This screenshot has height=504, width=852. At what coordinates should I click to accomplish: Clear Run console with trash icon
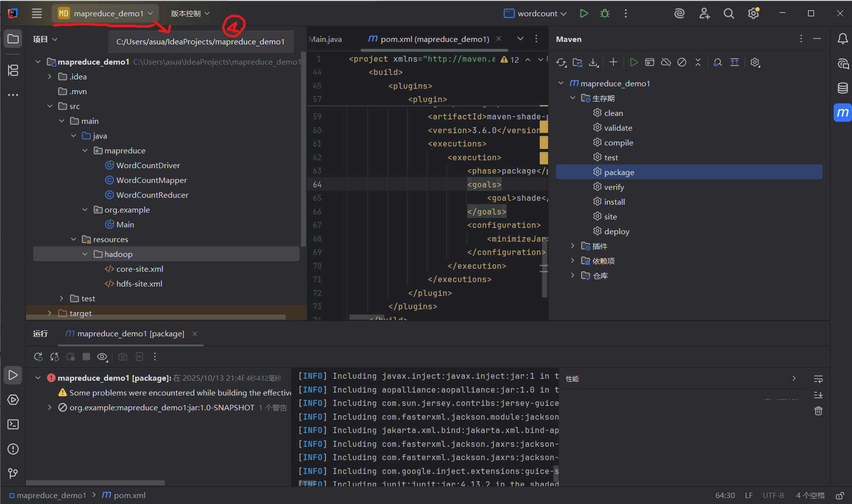(818, 411)
